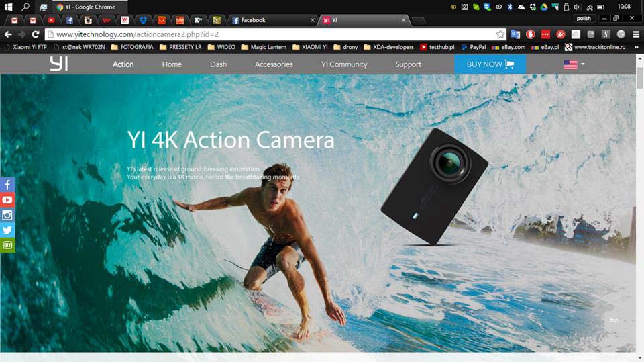Open the Twitter link in social sidebar

tap(7, 230)
